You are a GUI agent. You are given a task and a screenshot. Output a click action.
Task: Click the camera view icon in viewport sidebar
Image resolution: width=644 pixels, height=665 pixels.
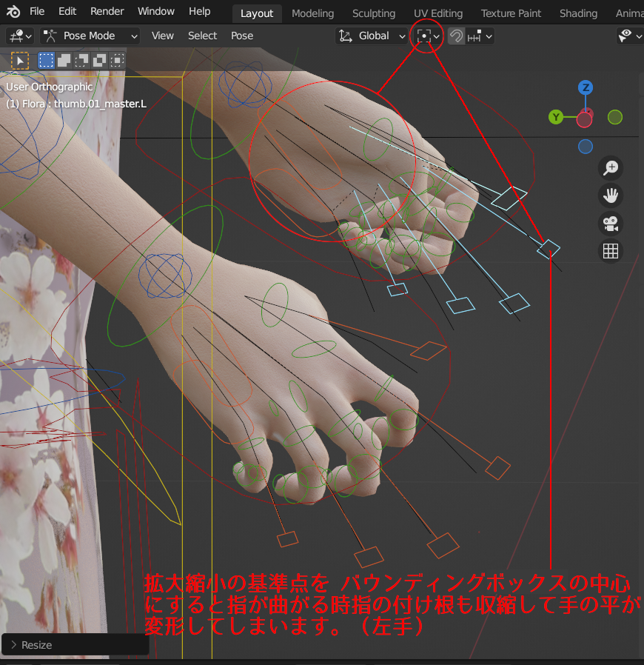pyautogui.click(x=610, y=224)
